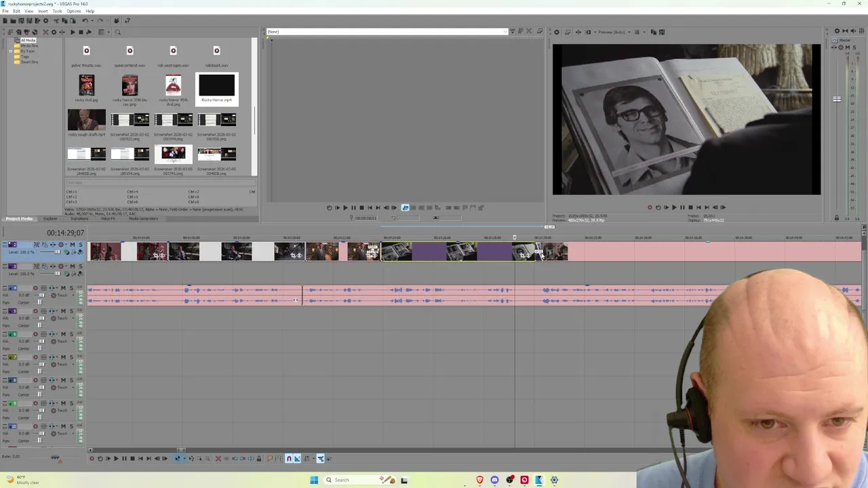
Task: Click the Master bus fader handle
Action: pos(837,100)
